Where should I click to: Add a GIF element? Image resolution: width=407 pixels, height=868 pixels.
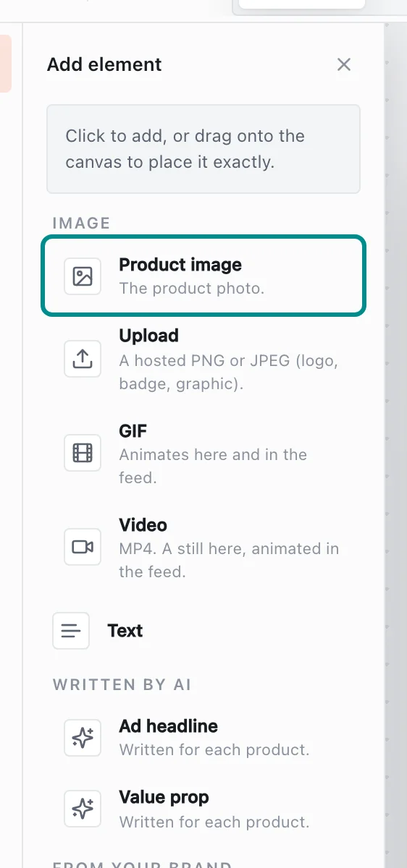(x=204, y=454)
